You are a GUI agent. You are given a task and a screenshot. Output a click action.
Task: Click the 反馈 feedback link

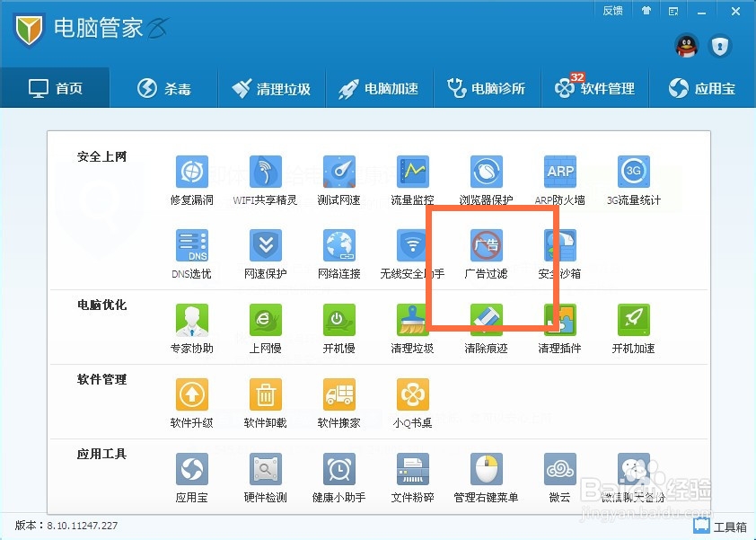[x=612, y=11]
